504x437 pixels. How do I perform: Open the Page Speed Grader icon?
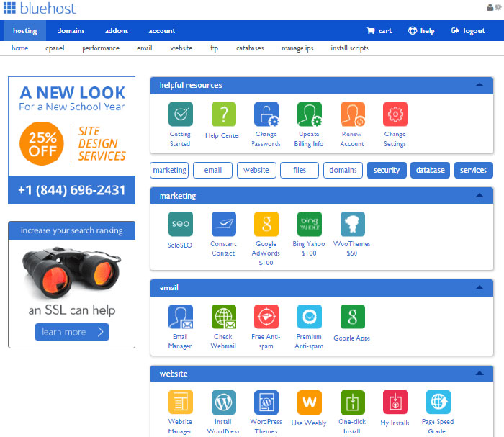pos(438,402)
